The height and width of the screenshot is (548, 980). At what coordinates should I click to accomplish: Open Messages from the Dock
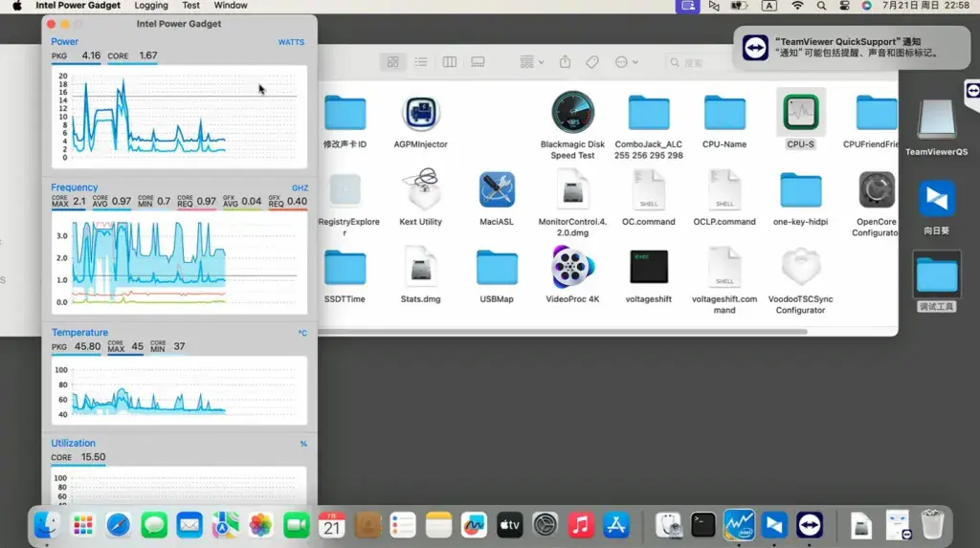(x=154, y=525)
